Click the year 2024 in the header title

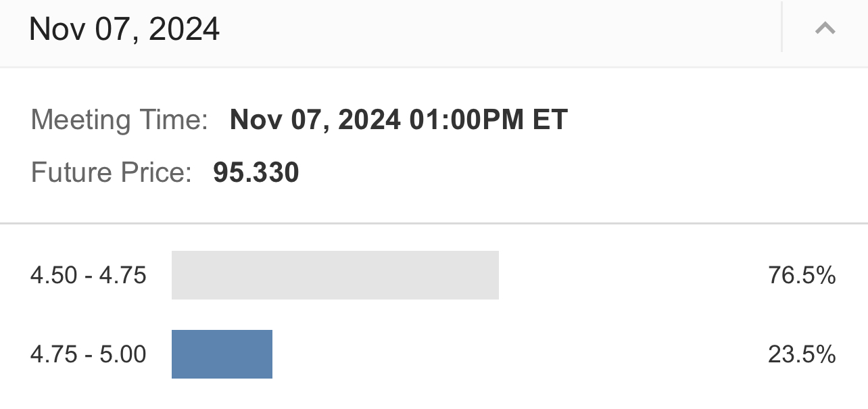click(x=185, y=29)
